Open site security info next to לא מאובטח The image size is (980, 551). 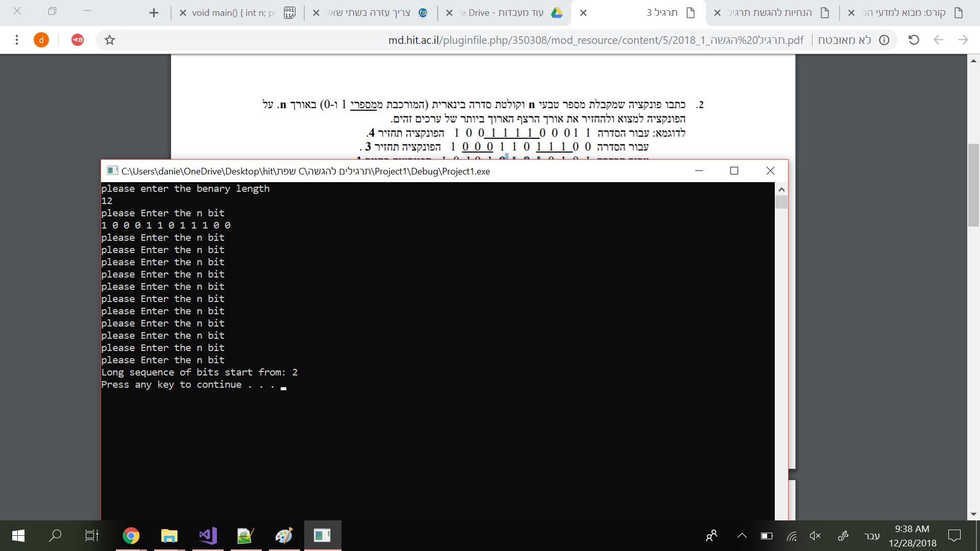point(885,39)
